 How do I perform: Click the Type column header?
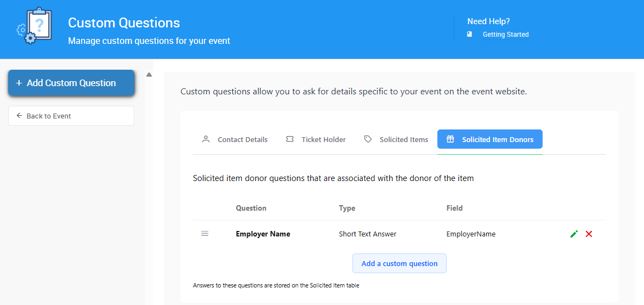[347, 208]
